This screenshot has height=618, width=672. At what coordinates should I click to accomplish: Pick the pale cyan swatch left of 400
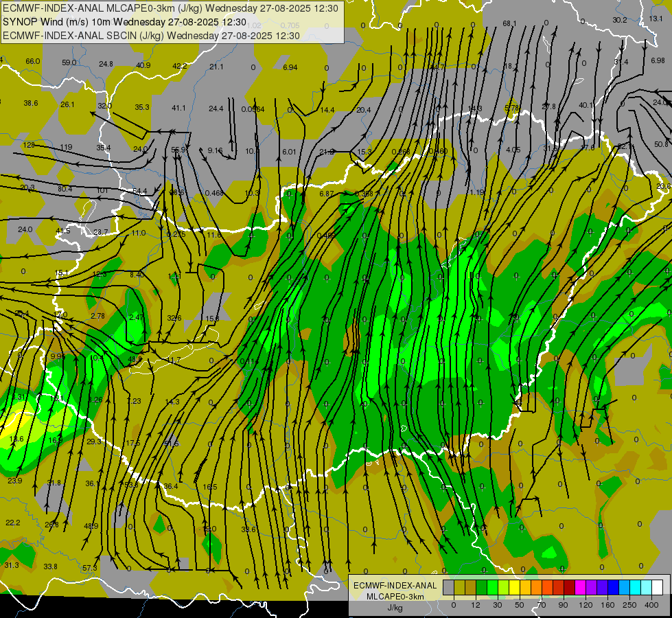[647, 587]
